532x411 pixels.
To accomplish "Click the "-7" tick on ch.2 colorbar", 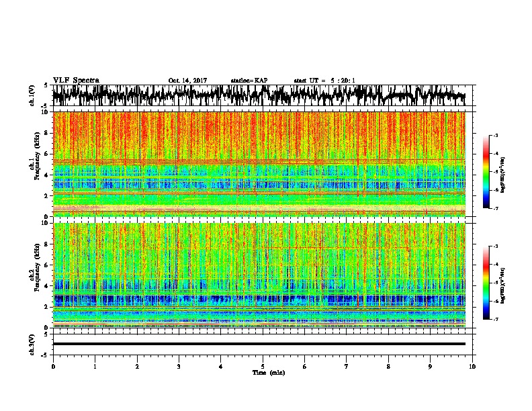I will click(495, 319).
